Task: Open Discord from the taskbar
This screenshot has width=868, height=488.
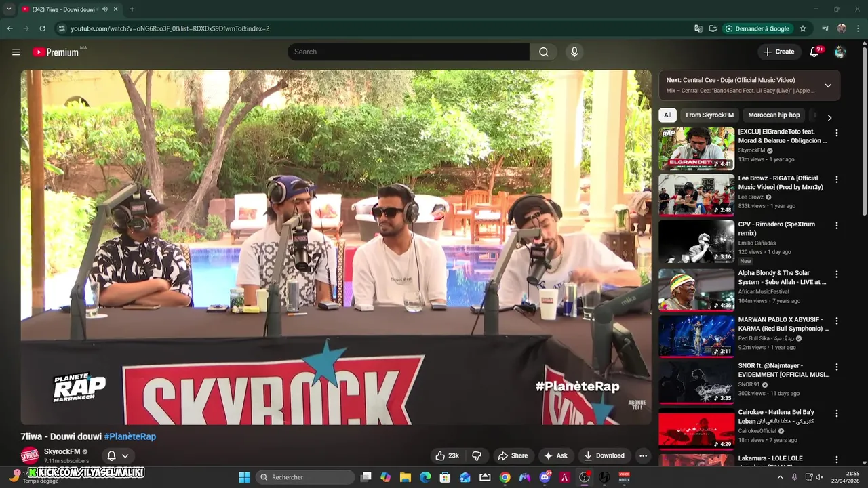Action: point(545,477)
